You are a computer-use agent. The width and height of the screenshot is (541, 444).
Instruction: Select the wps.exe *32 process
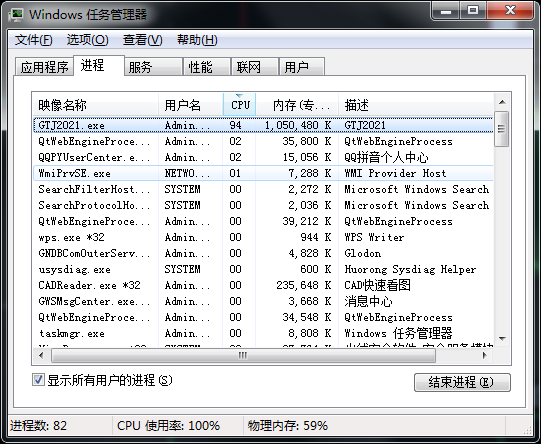click(263, 237)
